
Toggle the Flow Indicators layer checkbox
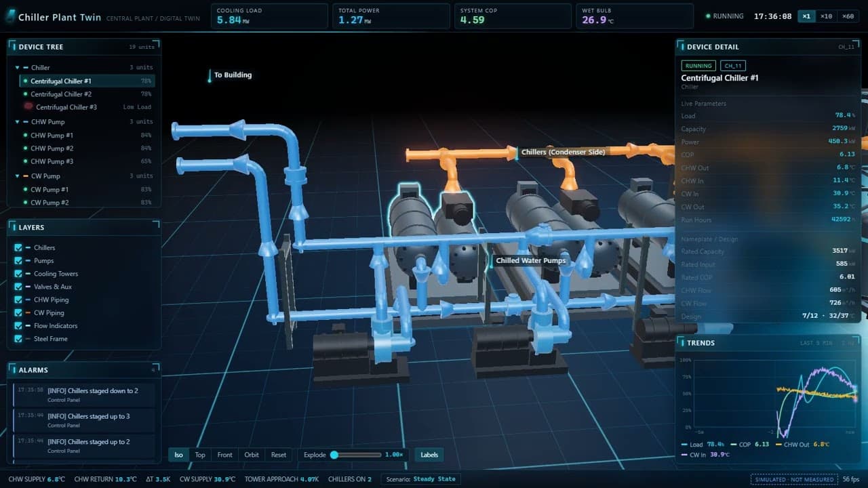(18, 325)
